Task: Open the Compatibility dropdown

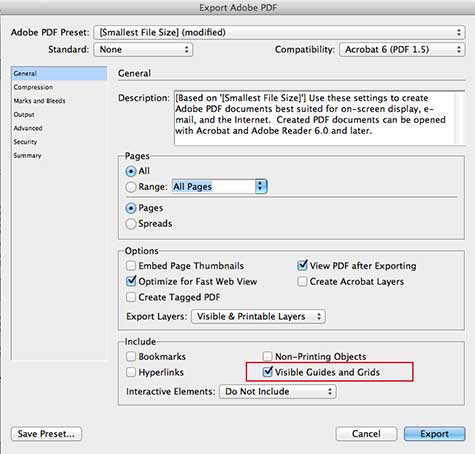Action: (x=402, y=50)
